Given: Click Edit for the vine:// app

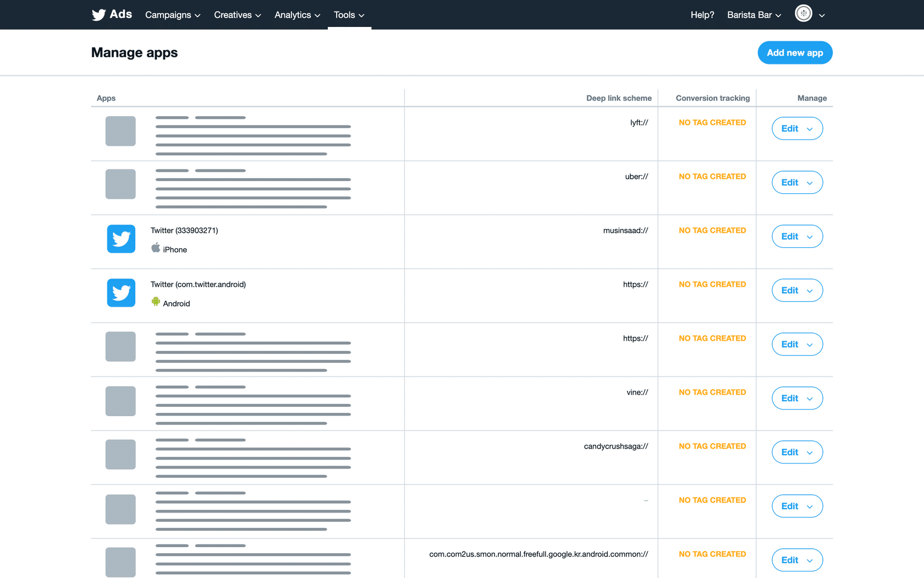Looking at the screenshot, I should 797,398.
